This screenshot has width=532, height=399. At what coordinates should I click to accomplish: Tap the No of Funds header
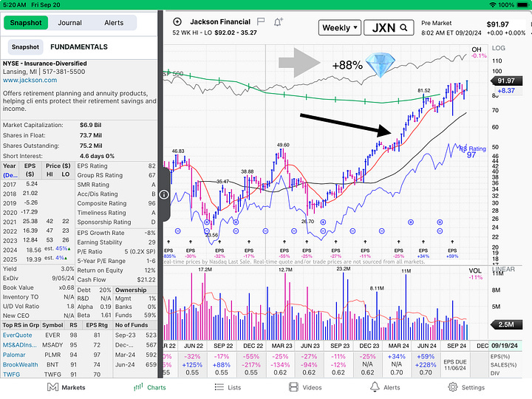coord(132,324)
